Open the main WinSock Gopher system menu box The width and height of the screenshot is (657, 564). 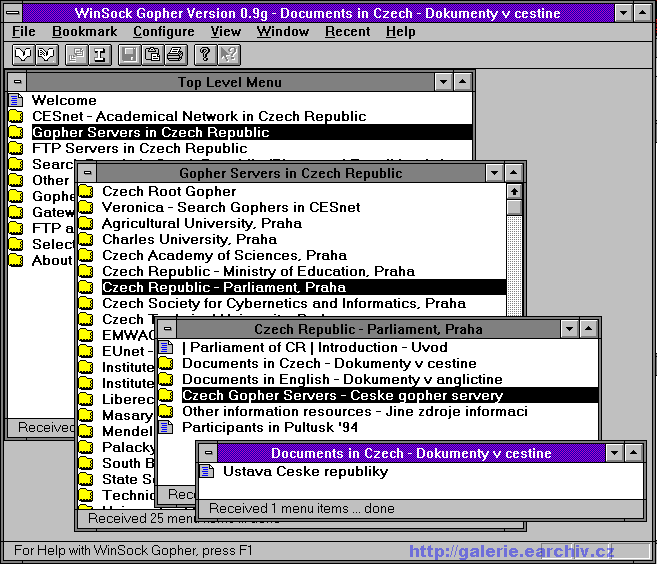pos(13,13)
